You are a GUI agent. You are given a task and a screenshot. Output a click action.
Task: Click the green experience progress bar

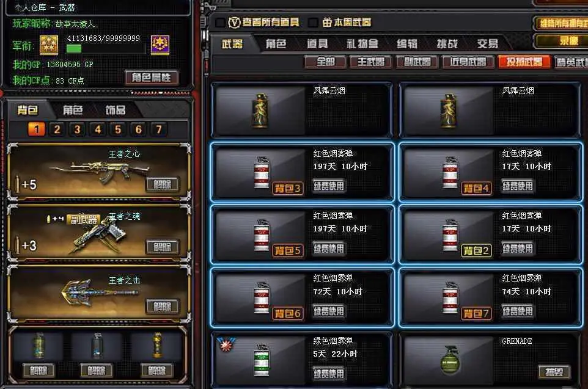74,49
